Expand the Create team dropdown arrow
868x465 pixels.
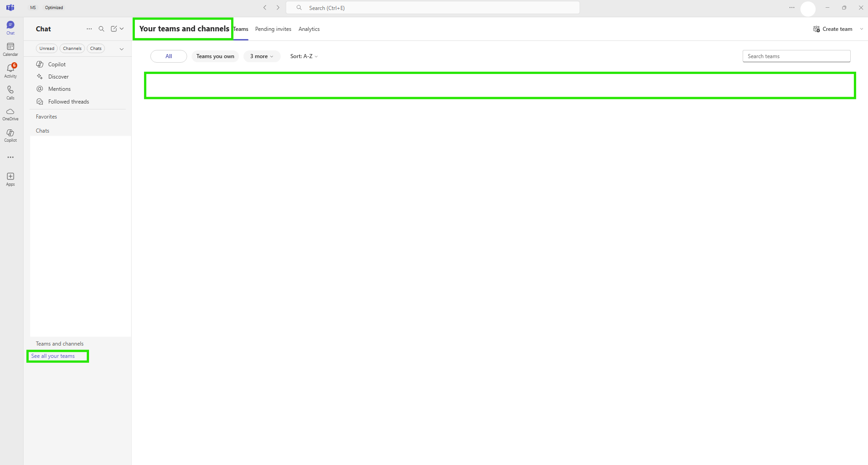click(861, 29)
